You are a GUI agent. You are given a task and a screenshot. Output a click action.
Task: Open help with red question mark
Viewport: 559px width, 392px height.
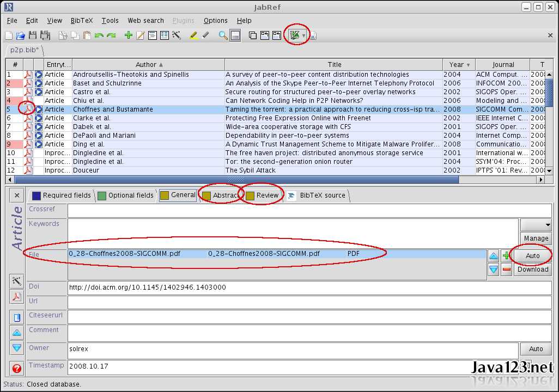[x=17, y=369]
